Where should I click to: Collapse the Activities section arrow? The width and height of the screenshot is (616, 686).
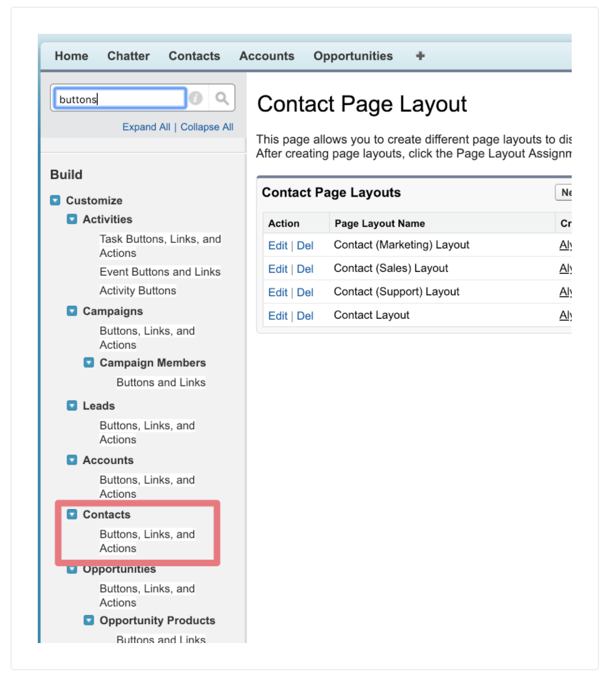click(x=72, y=219)
